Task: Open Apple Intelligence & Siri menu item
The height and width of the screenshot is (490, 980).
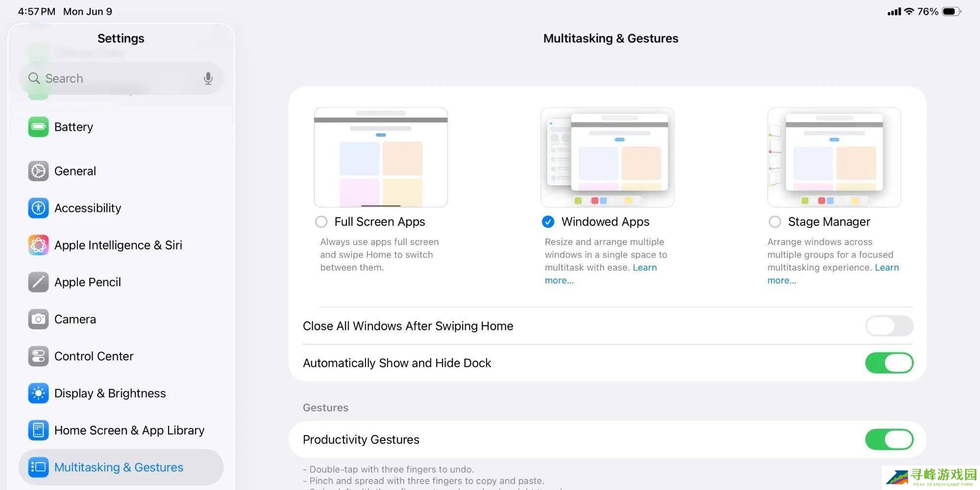Action: 121,245
